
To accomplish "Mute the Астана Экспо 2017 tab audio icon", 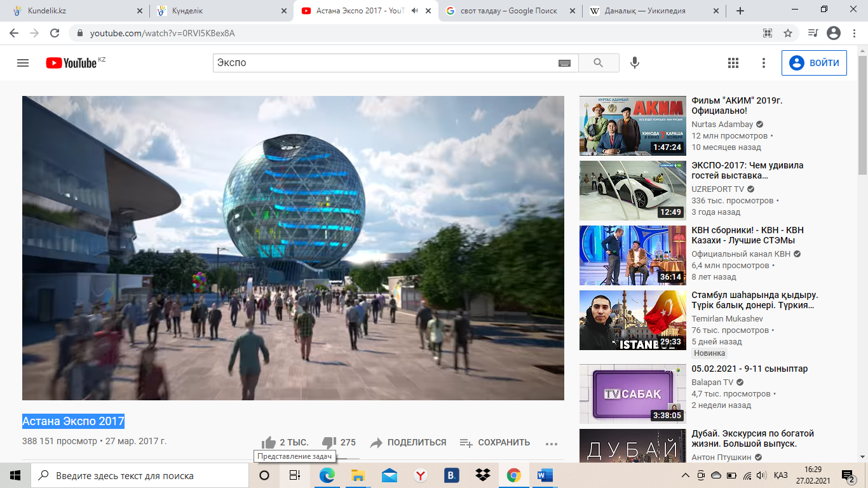I will 415,11.
